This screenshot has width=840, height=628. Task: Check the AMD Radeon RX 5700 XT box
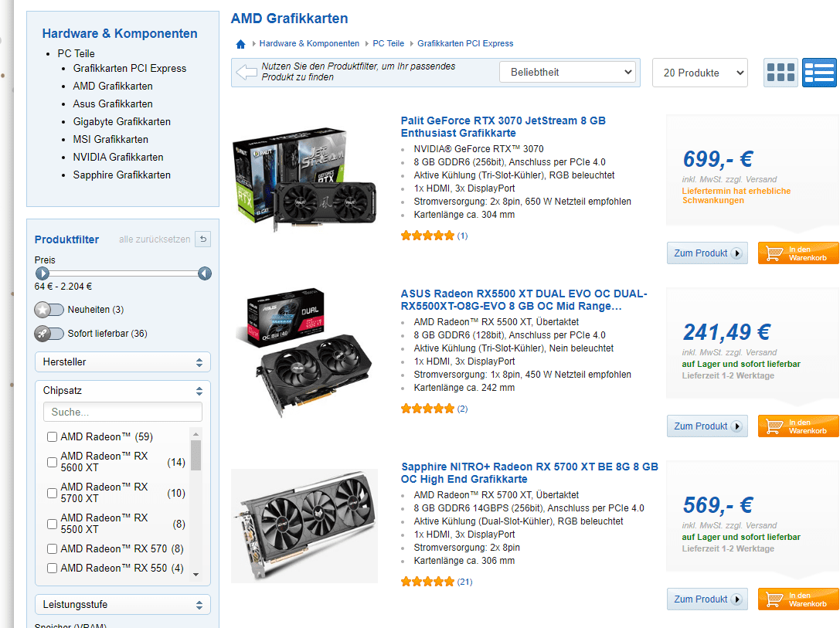52,493
